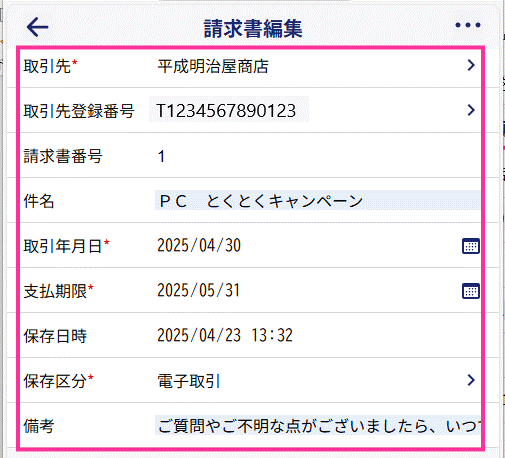Select the 平成明治屋商店 customer value
This screenshot has height=458, width=505.
click(x=213, y=66)
